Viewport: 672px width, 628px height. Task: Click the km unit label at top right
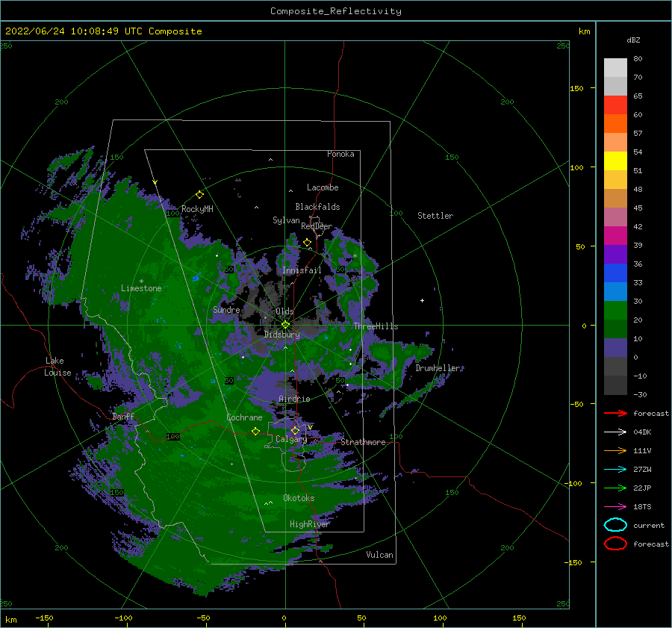[x=584, y=31]
